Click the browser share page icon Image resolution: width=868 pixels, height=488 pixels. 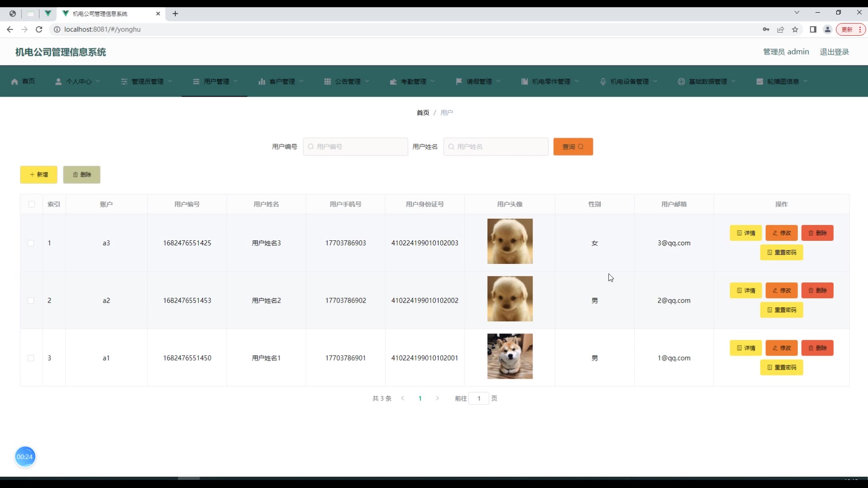pos(781,29)
